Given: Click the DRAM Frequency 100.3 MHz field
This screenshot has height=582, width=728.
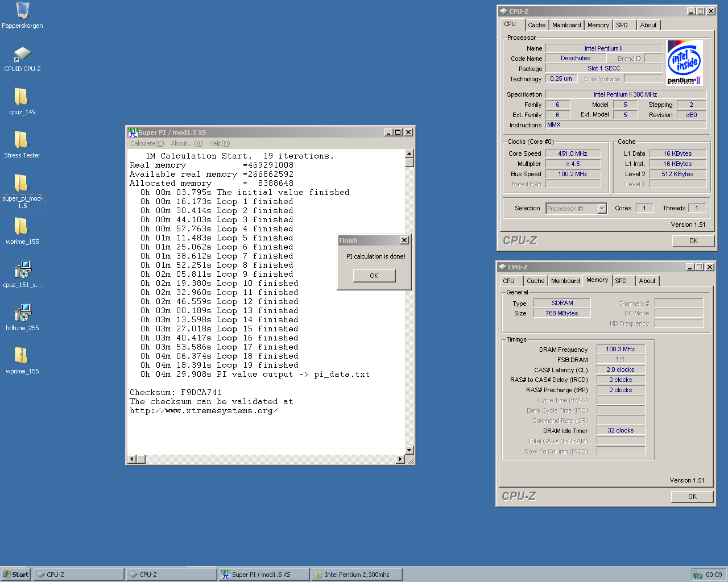Looking at the screenshot, I should click(x=621, y=350).
